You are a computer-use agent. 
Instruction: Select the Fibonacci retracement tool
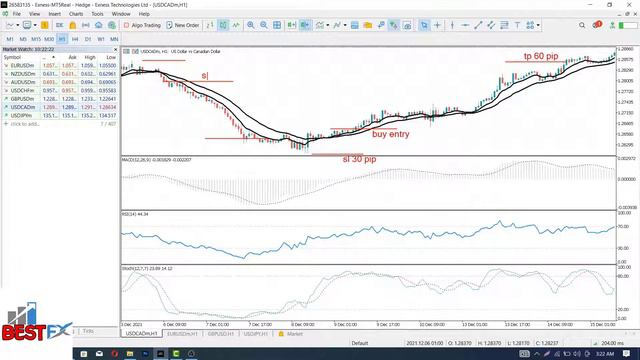(504, 25)
